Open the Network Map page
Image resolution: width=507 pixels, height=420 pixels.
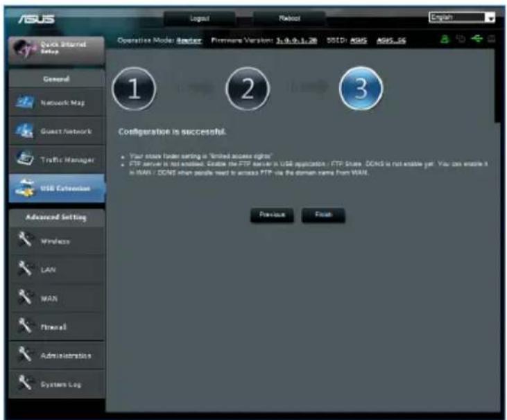click(x=57, y=103)
